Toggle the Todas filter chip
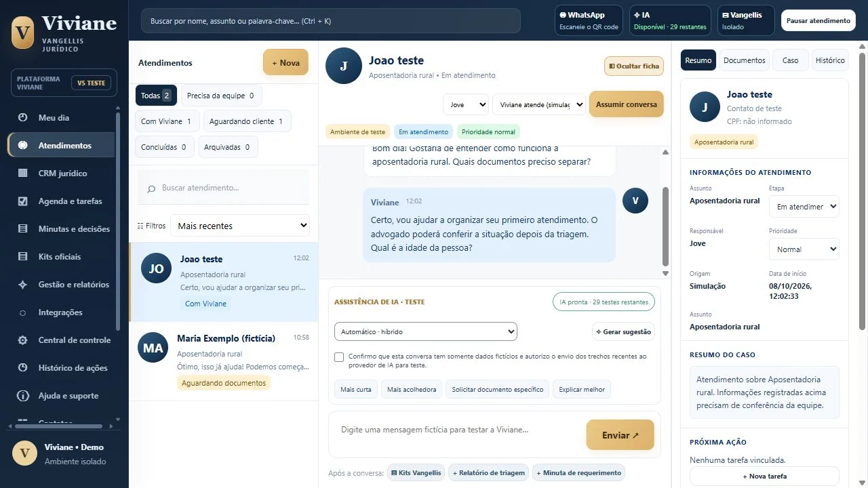868x488 pixels. point(156,96)
